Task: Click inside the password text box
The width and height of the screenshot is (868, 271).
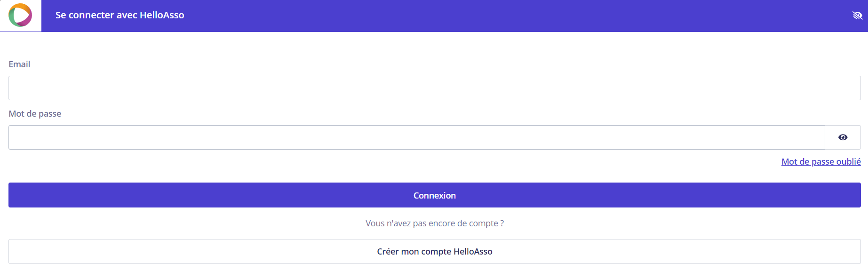Action: (416, 137)
